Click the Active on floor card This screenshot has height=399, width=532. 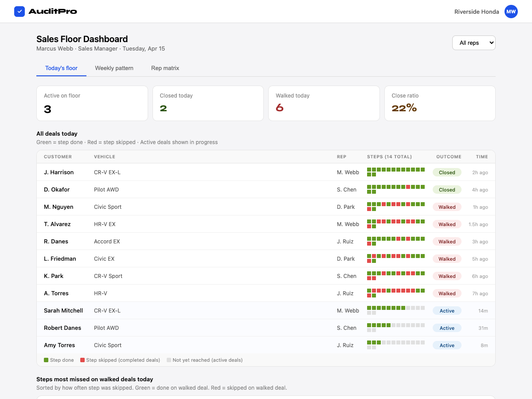[92, 103]
